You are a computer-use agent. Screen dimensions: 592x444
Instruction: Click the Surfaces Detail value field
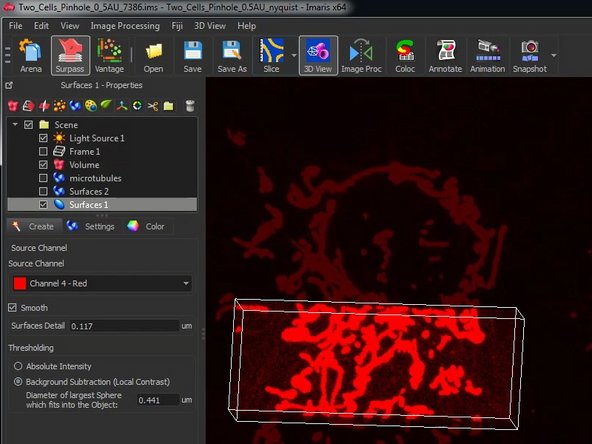click(124, 326)
